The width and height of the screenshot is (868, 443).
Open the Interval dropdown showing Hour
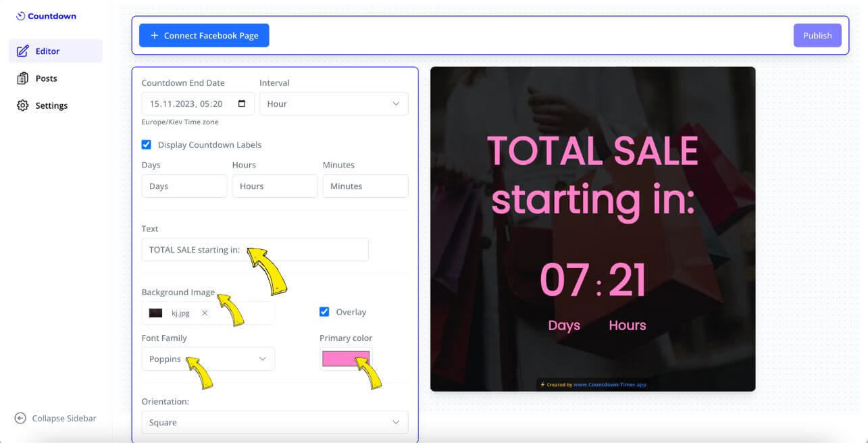[x=334, y=103]
